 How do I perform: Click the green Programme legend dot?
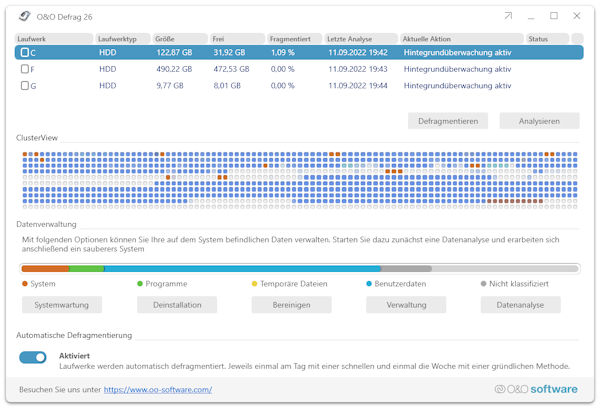point(140,284)
